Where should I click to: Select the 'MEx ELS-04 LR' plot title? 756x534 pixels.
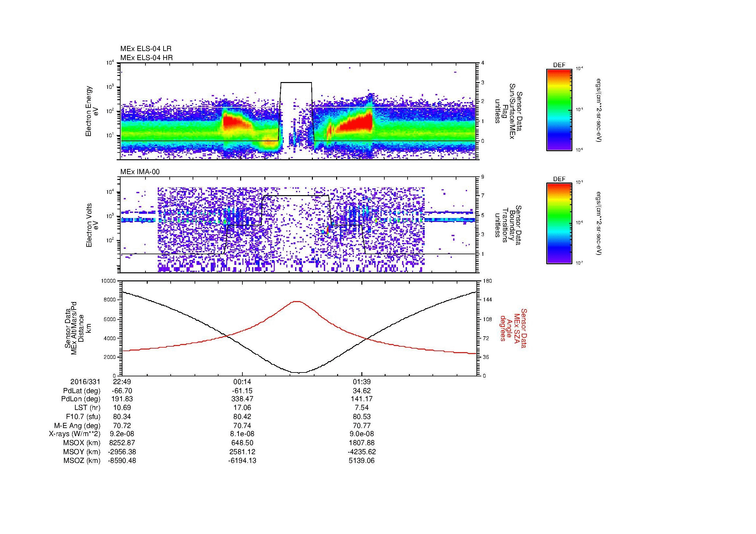click(x=146, y=49)
